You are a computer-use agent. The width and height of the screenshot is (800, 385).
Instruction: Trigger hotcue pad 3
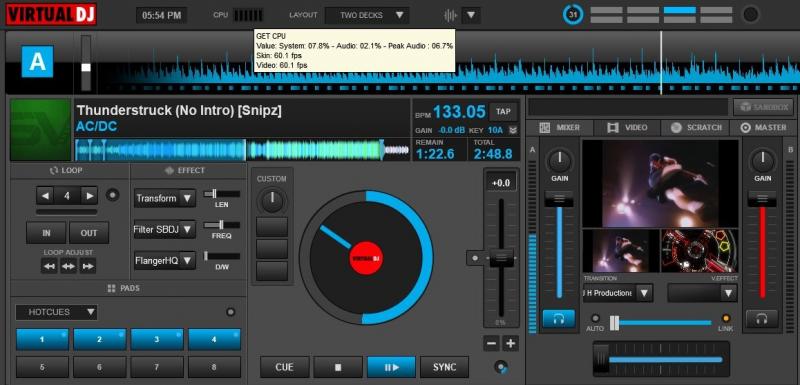pos(157,339)
